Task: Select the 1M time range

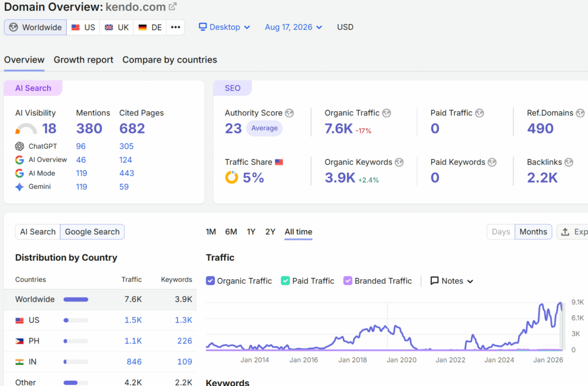Action: pos(211,232)
